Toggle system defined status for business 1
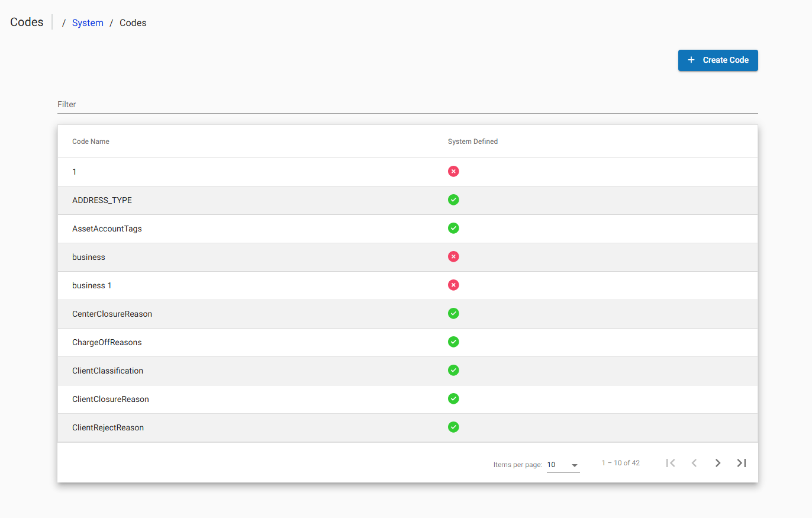This screenshot has height=518, width=812. (453, 285)
